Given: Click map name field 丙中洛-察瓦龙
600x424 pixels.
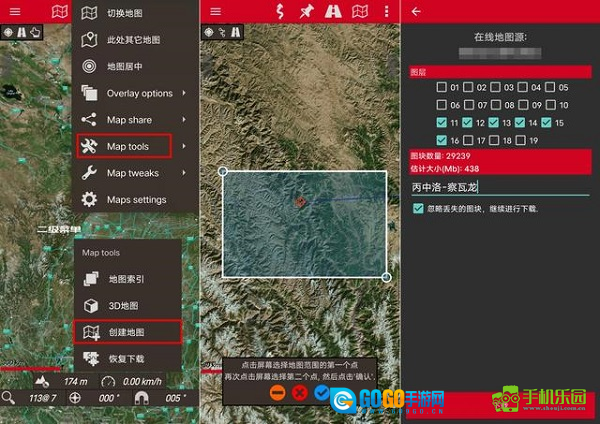Looking at the screenshot, I should pyautogui.click(x=500, y=186).
